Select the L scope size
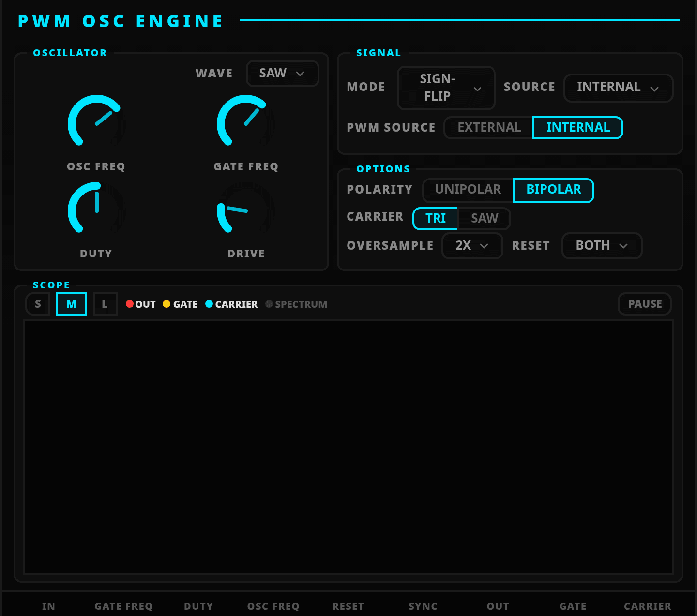The image size is (697, 616). pos(105,304)
